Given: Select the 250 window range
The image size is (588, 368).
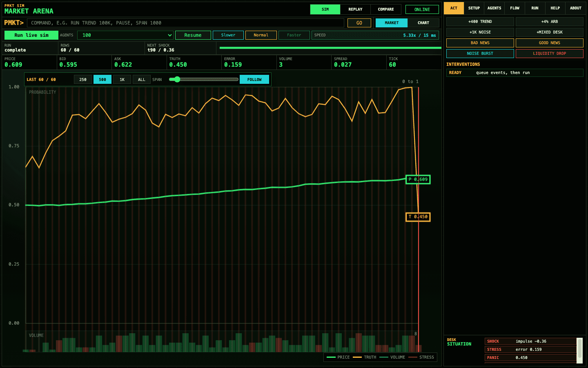Looking at the screenshot, I should pos(83,79).
